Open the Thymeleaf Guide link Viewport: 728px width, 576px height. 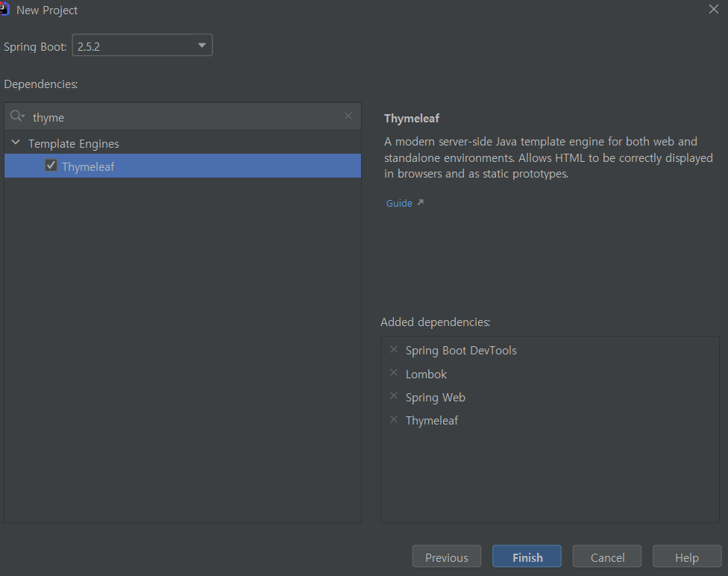(x=399, y=204)
